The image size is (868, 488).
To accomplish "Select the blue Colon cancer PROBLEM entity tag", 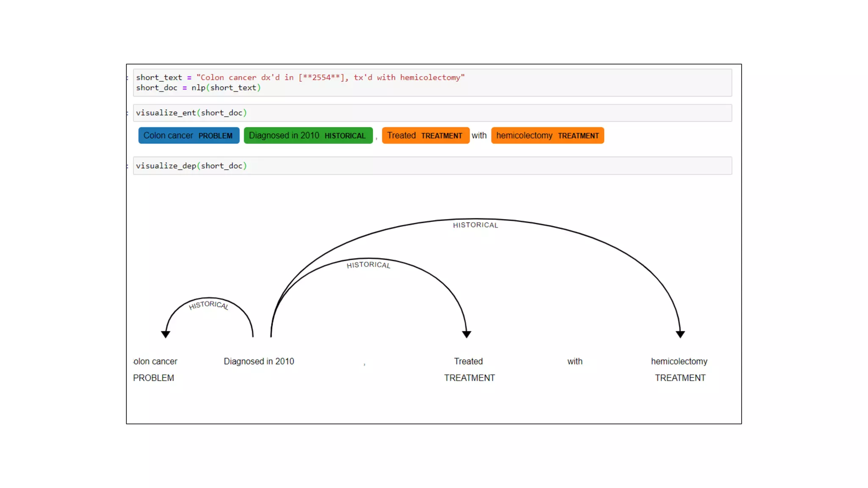I will 189,136.
